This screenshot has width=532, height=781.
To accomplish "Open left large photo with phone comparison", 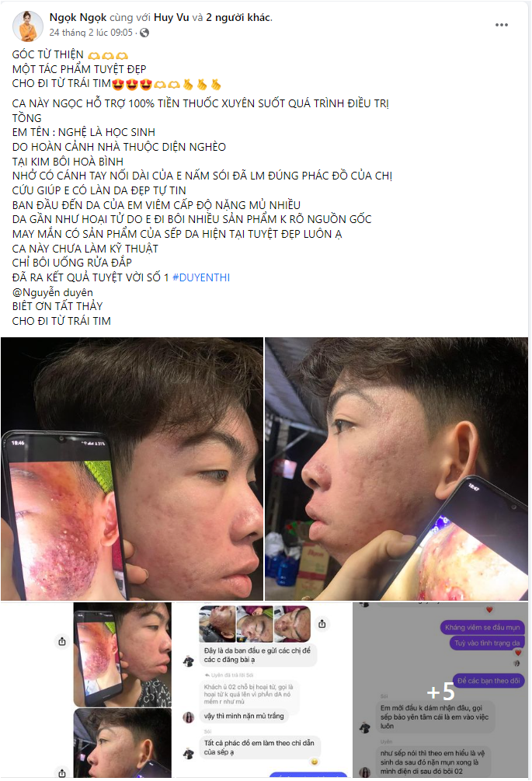I will [132, 469].
